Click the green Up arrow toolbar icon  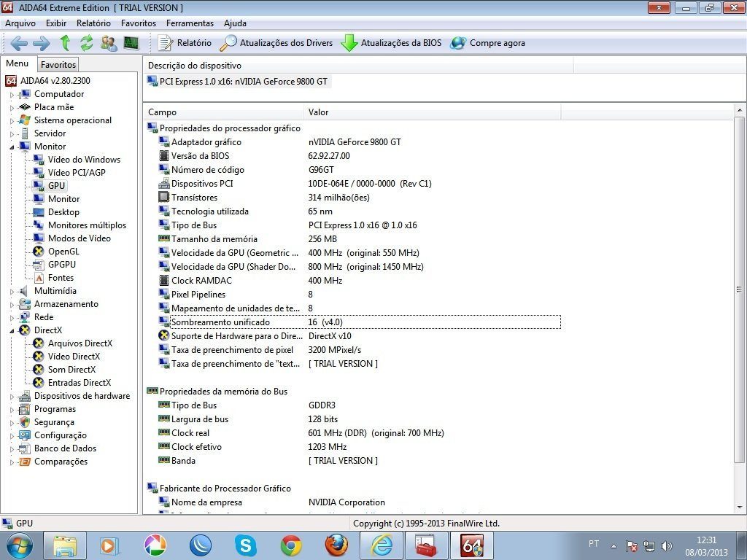[65, 43]
